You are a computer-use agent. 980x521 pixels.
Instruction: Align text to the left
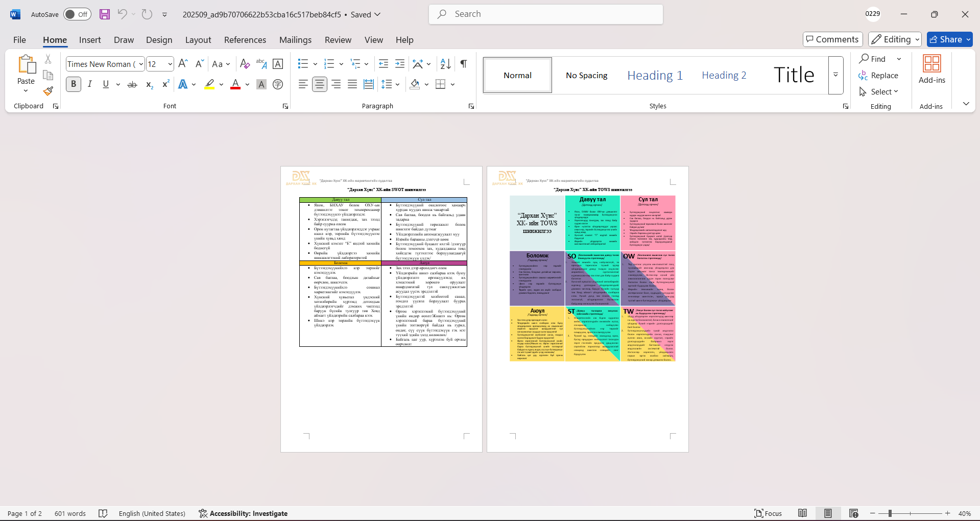(x=303, y=84)
